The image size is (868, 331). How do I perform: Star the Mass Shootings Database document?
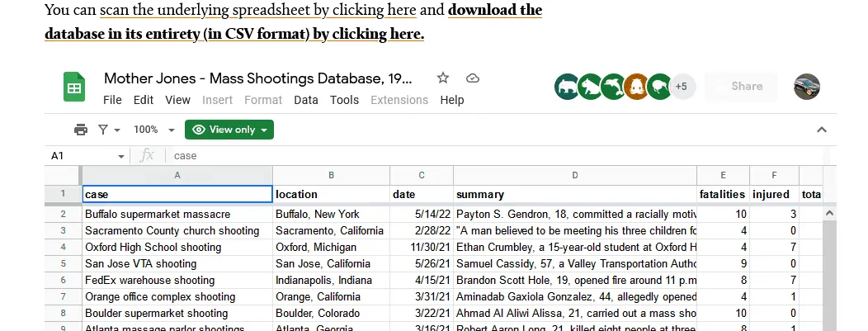coord(443,78)
